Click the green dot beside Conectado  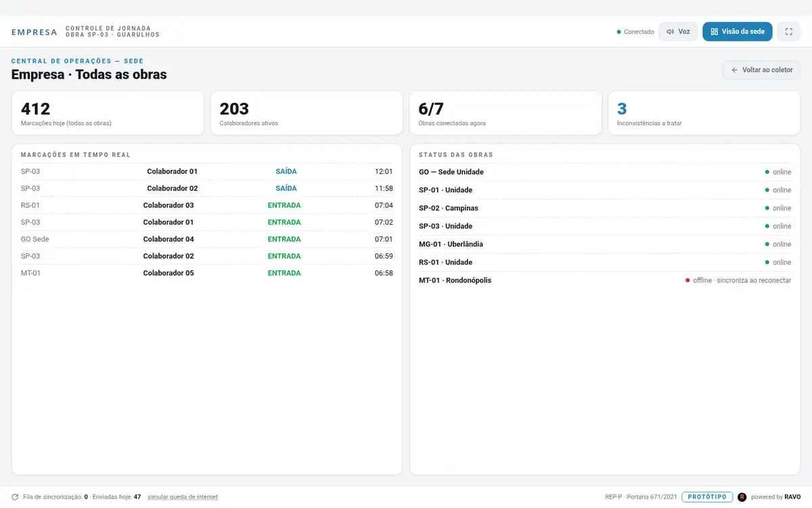coord(618,32)
